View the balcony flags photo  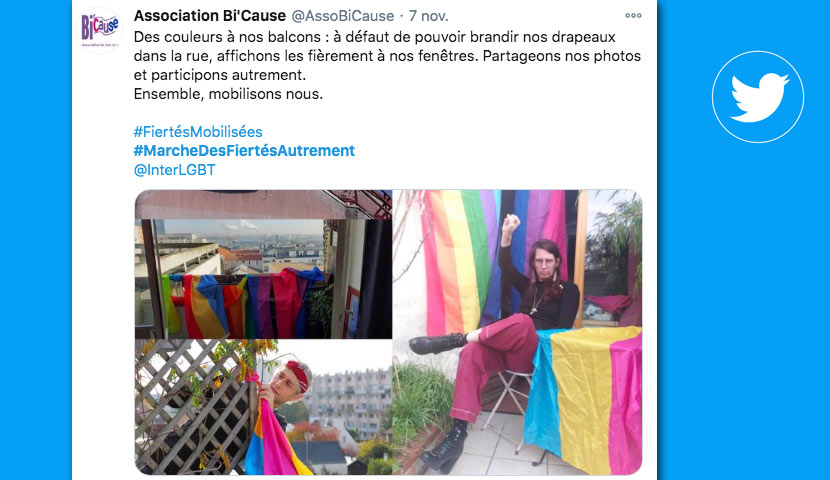tap(264, 264)
